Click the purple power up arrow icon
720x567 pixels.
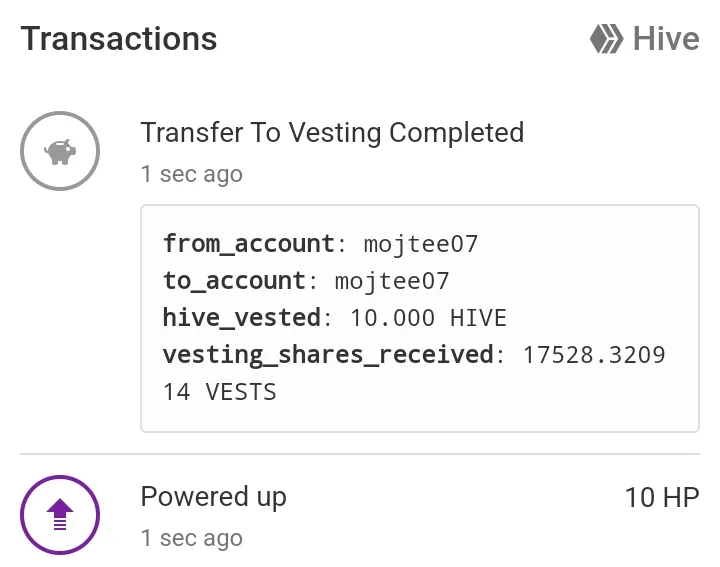pyautogui.click(x=60, y=515)
